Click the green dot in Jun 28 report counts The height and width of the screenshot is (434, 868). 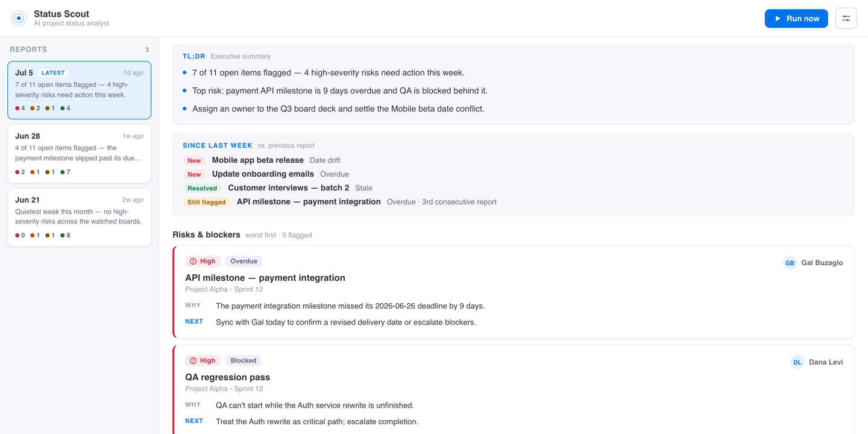[x=63, y=172]
